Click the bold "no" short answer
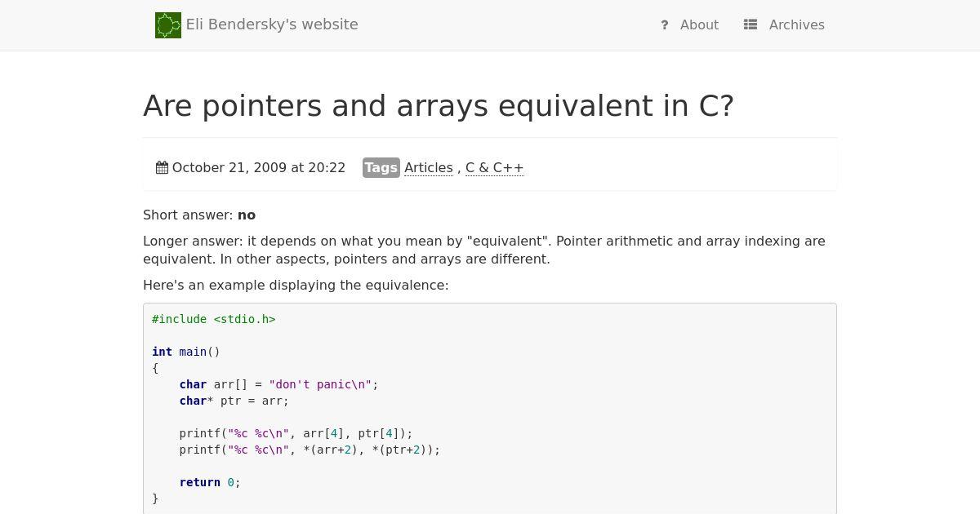Image resolution: width=980 pixels, height=514 pixels. (247, 215)
